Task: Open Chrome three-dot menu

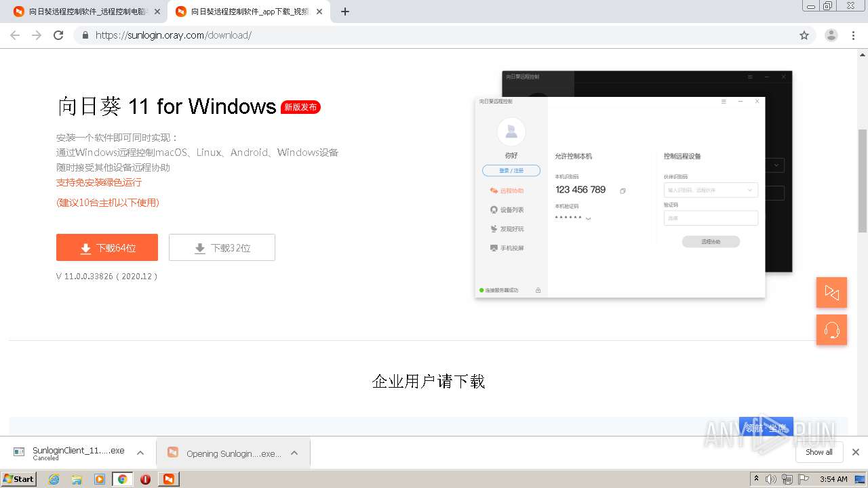Action: click(854, 35)
